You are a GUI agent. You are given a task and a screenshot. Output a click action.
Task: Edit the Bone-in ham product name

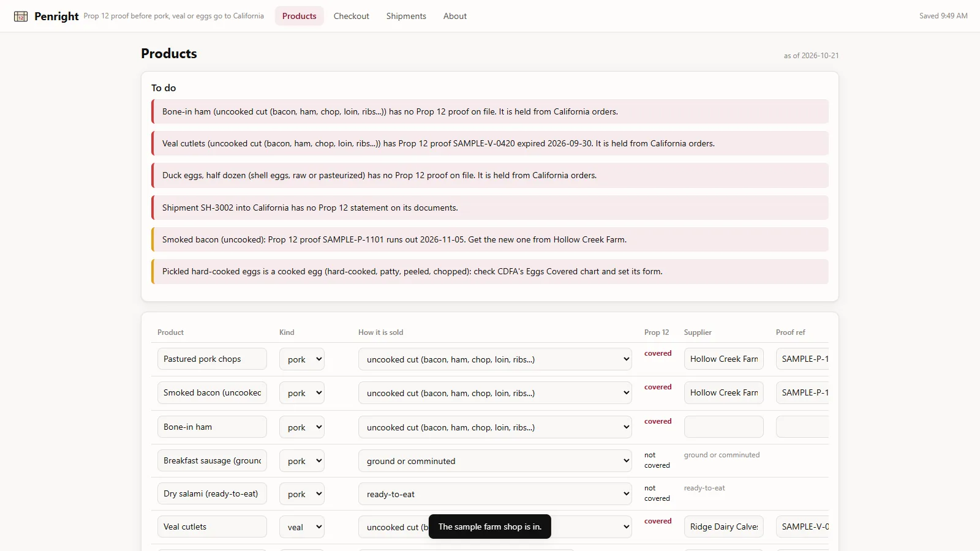[x=212, y=427]
